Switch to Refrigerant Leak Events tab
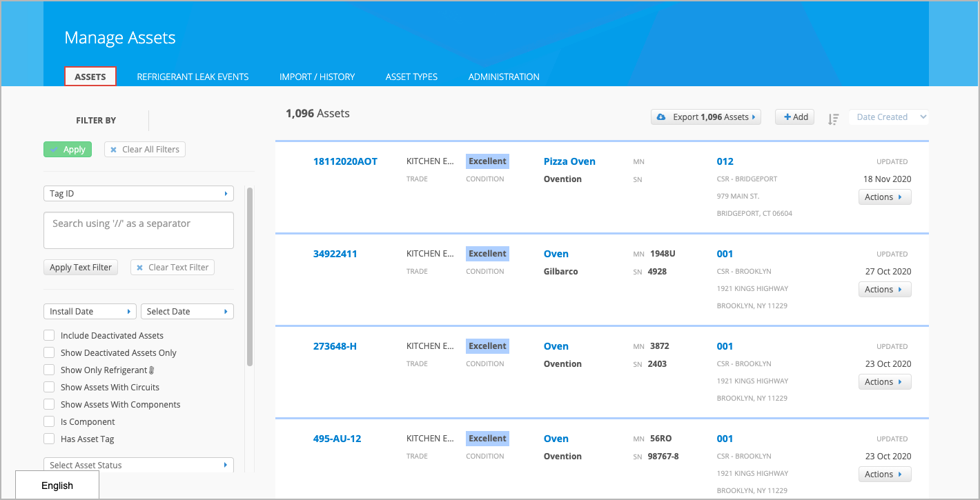 tap(193, 77)
